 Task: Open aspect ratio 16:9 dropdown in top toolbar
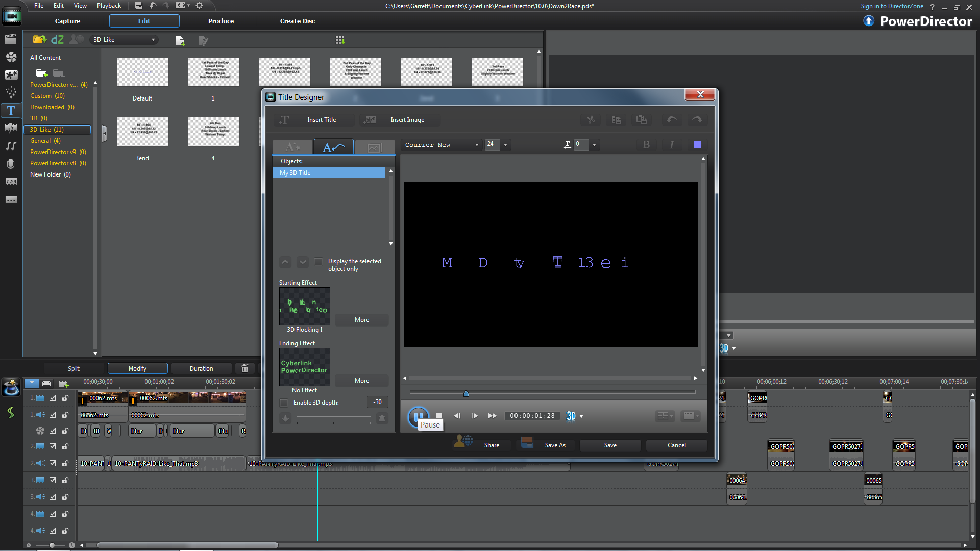pos(183,5)
